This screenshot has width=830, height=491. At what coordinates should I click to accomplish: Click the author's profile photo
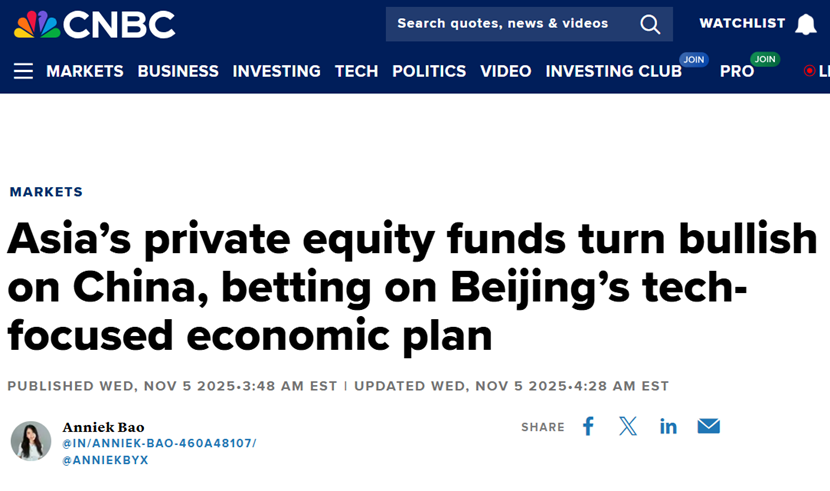pos(31,441)
